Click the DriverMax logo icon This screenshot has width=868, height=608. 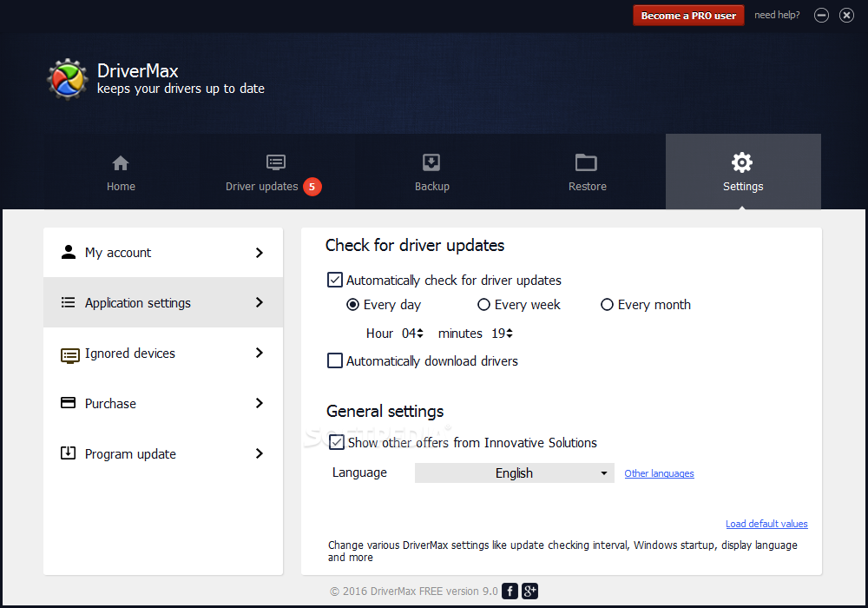(68, 79)
